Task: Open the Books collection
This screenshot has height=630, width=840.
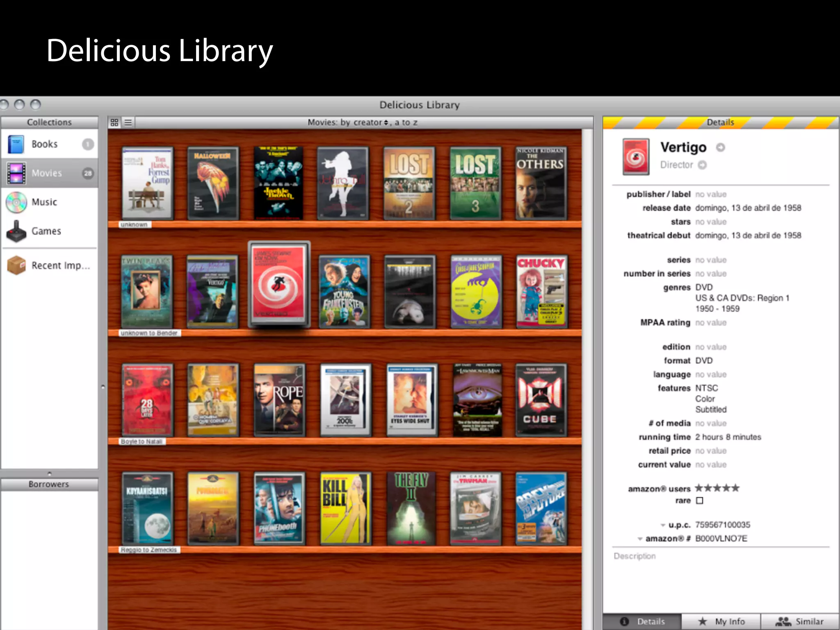Action: [44, 144]
